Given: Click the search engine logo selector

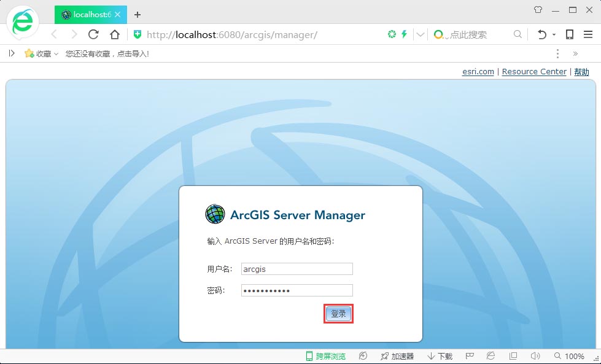Looking at the screenshot, I should tap(439, 34).
